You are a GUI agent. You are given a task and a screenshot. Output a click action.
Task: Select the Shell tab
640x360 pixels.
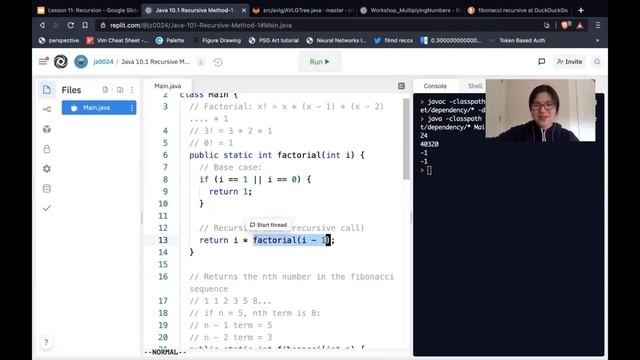475,86
